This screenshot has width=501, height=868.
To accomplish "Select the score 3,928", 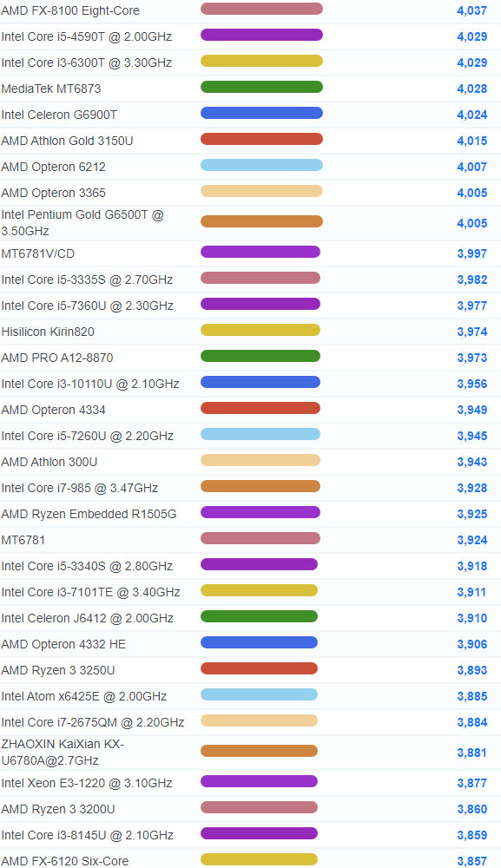I will (471, 488).
